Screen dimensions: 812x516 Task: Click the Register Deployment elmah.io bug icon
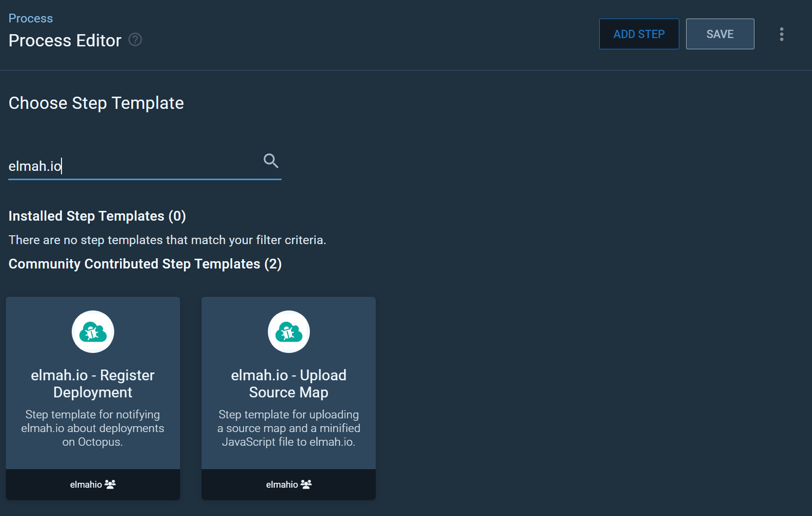pyautogui.click(x=93, y=331)
